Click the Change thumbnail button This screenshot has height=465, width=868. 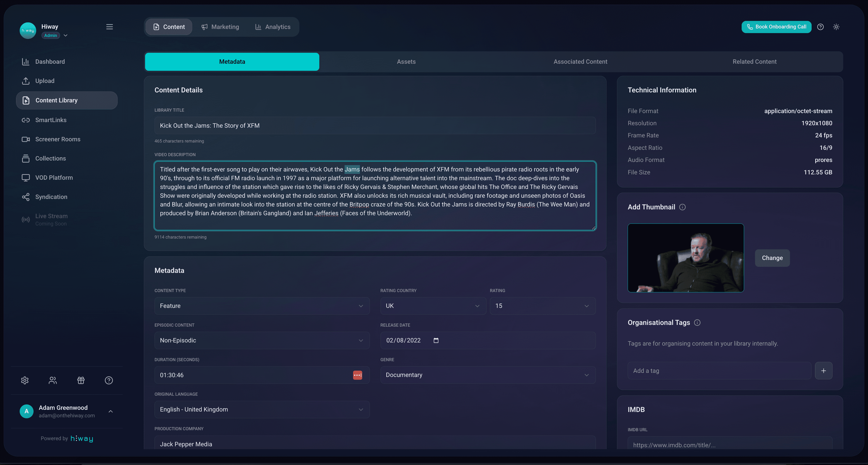coord(772,258)
